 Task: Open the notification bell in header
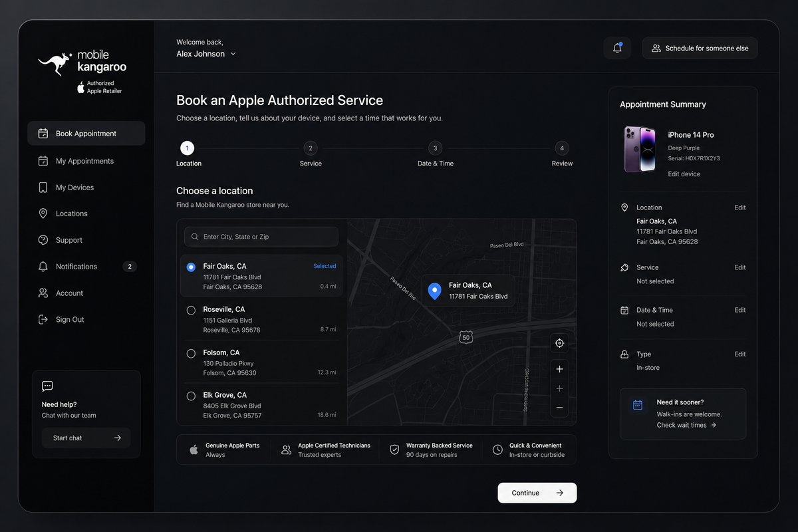click(x=617, y=48)
